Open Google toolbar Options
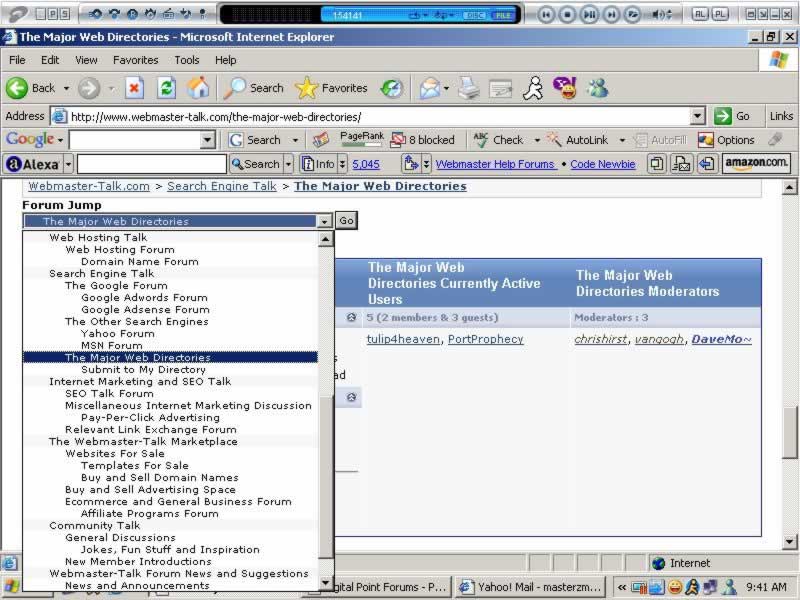 726,140
